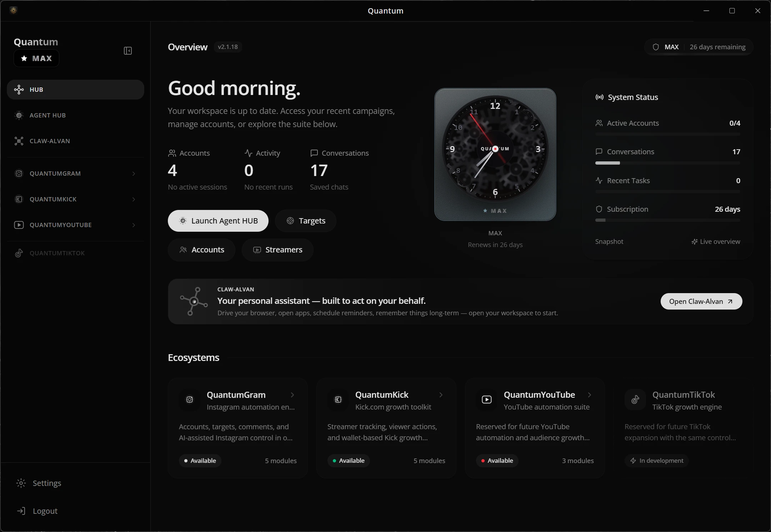
Task: Open QUANTUMKICK section in sidebar
Action: tap(75, 199)
